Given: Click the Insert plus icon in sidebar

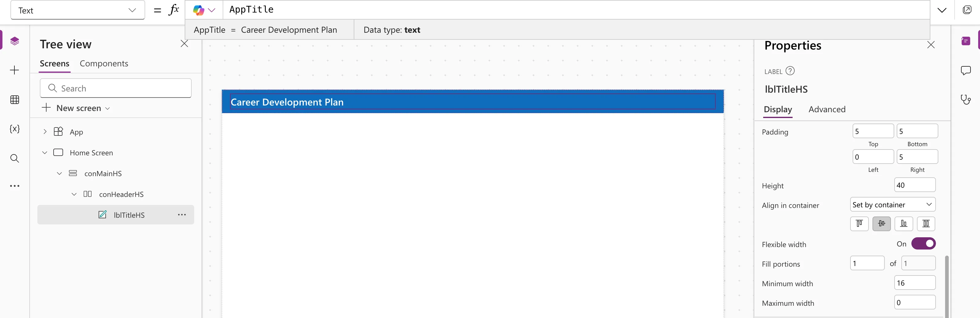Looking at the screenshot, I should 14,70.
